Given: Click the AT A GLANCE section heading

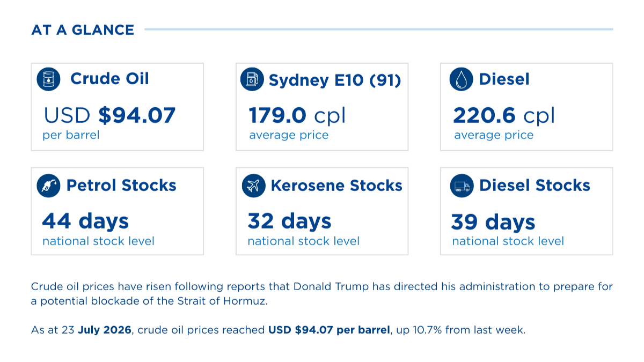Looking at the screenshot, I should pos(83,30).
